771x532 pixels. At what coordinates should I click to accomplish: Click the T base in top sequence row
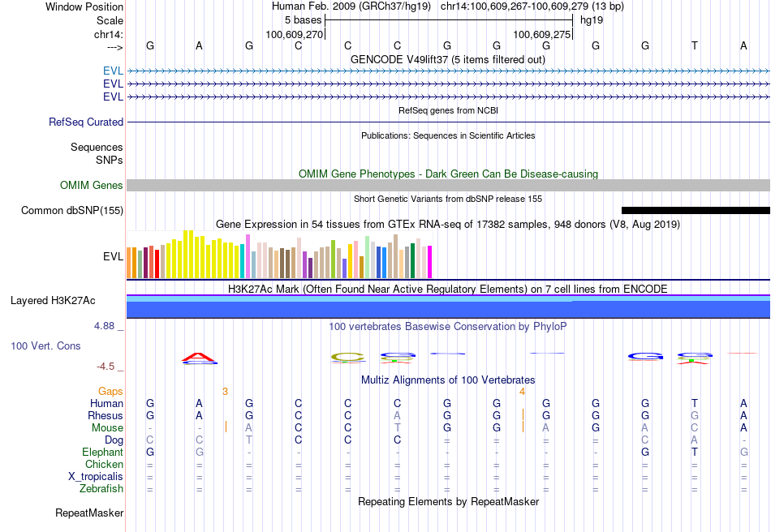point(694,45)
